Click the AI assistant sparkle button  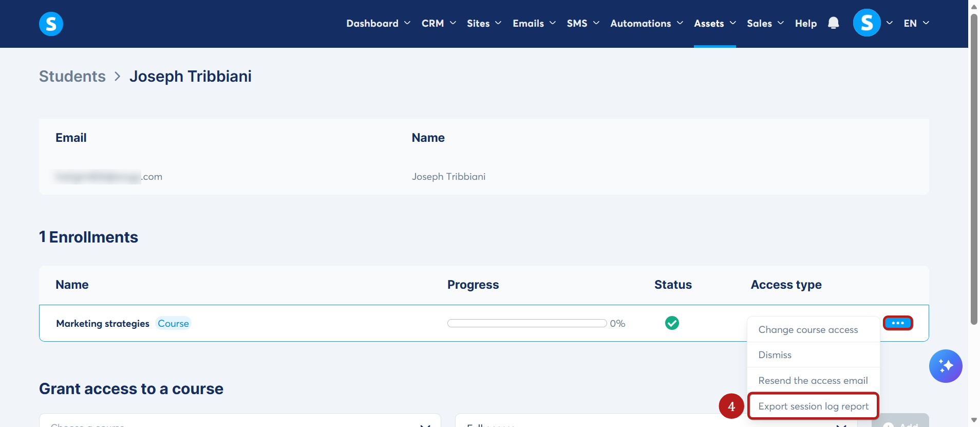946,366
